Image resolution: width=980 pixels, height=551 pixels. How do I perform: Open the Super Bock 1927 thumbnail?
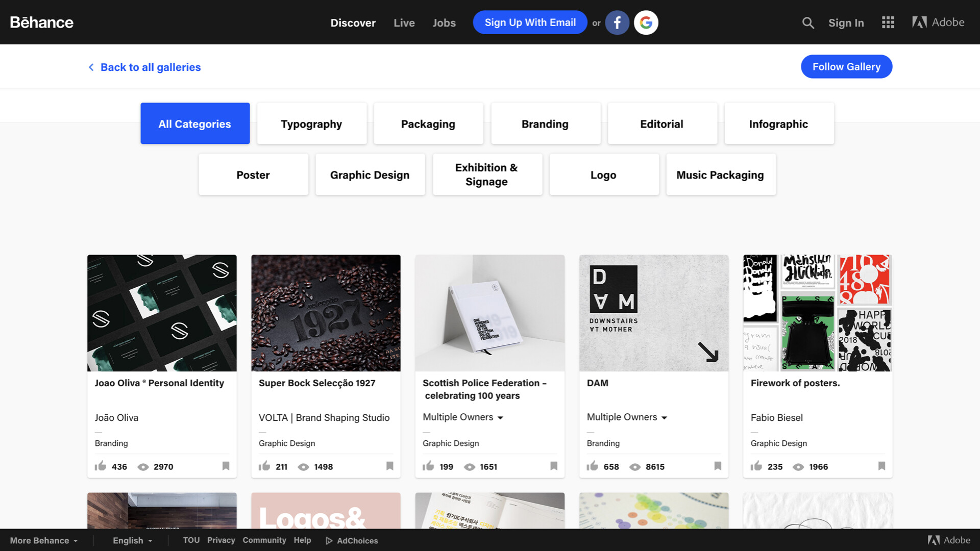[326, 313]
